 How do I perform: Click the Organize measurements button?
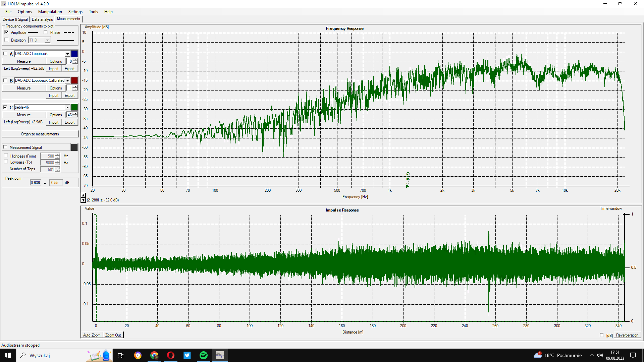(x=40, y=134)
